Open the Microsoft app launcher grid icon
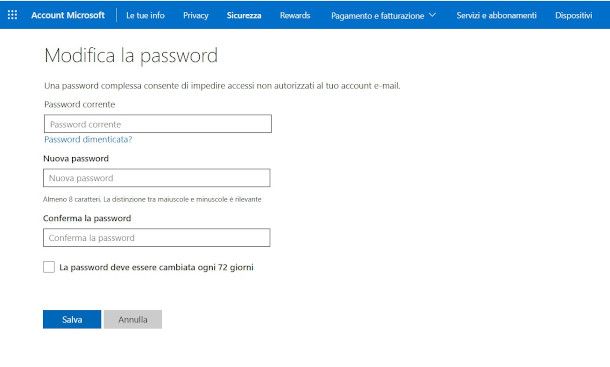Screen dimensions: 610x367 pyautogui.click(x=12, y=15)
